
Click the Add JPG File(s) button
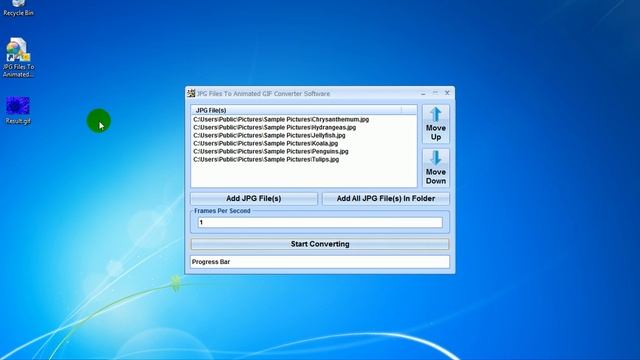coord(253,198)
